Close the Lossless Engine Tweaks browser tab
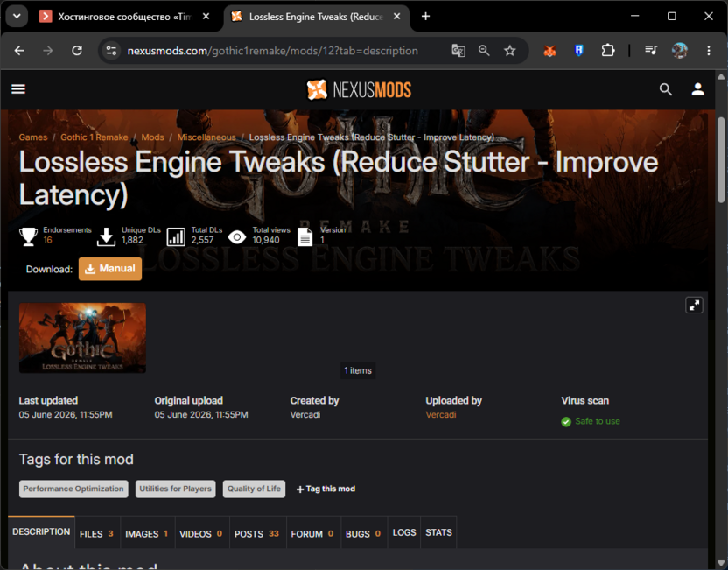 (397, 17)
